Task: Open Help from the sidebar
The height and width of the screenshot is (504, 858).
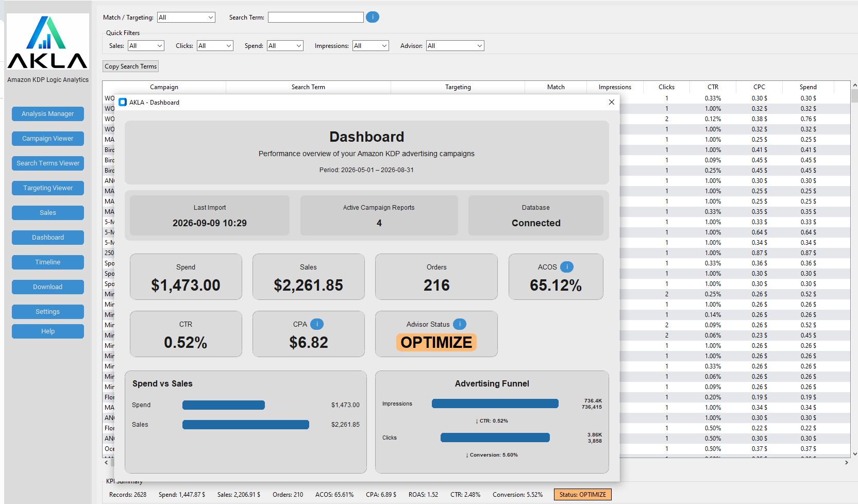Action: 48,331
